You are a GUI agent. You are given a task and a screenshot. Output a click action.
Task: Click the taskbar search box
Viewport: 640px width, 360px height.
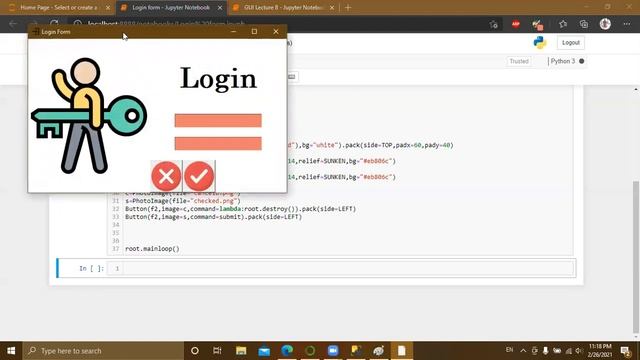click(x=103, y=351)
